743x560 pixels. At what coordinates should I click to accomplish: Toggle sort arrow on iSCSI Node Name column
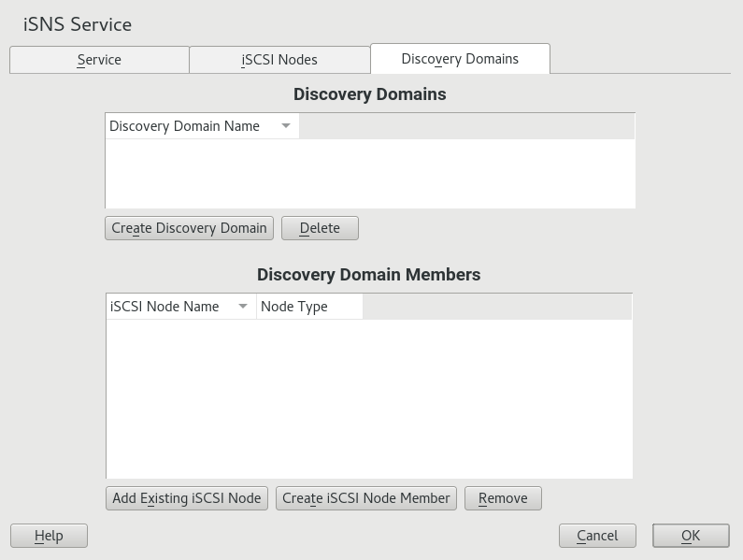click(243, 307)
